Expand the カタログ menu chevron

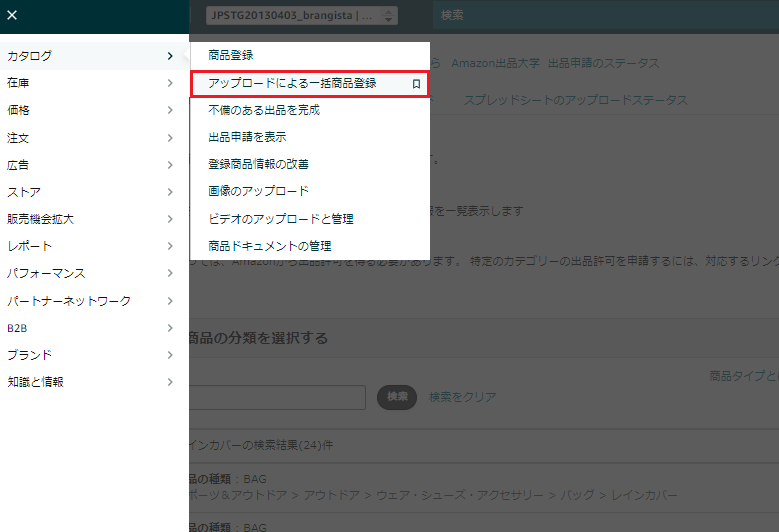coord(171,56)
